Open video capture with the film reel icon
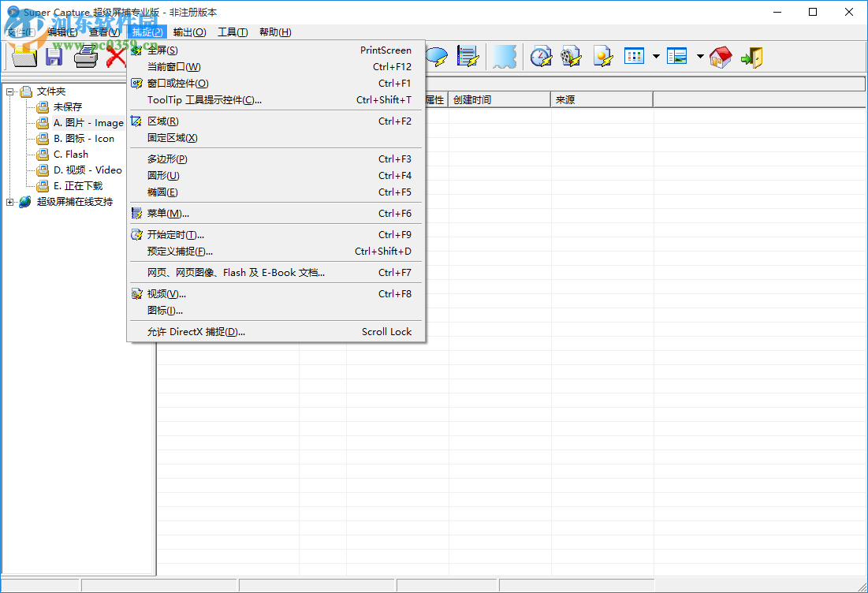 pos(572,56)
